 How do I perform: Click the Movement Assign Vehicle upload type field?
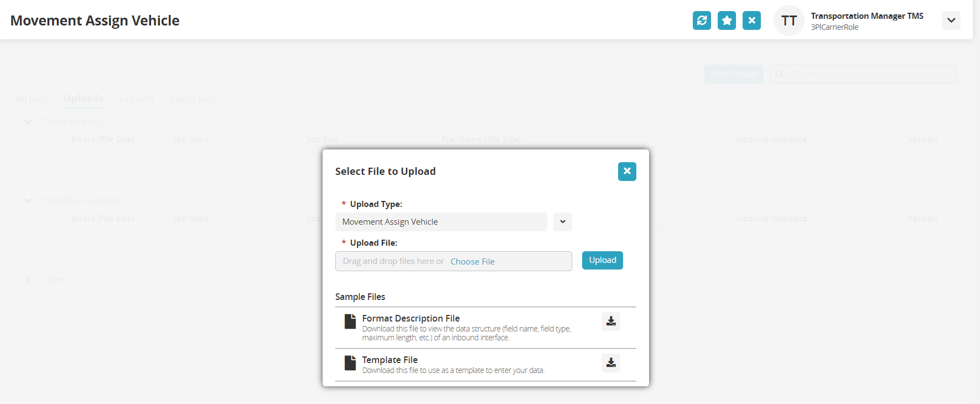440,222
